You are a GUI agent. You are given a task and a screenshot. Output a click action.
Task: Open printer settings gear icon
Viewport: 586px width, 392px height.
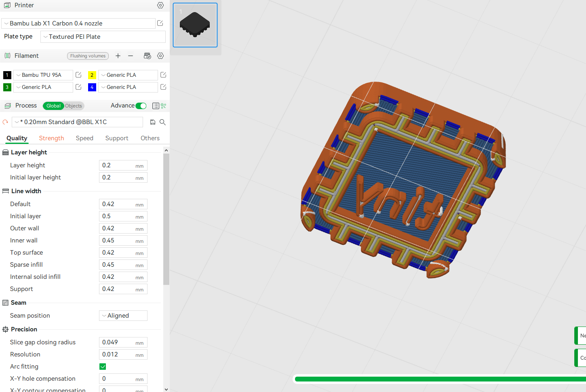click(160, 5)
